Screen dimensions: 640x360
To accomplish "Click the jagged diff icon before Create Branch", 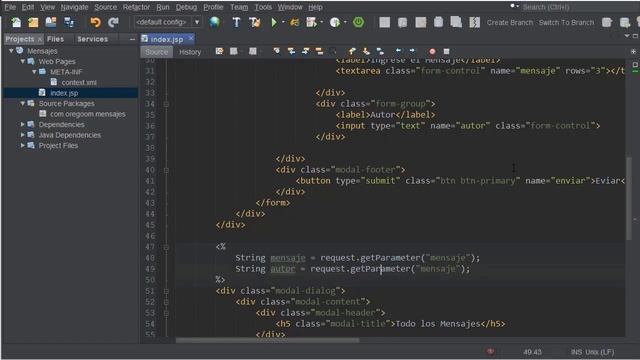I will point(474,22).
